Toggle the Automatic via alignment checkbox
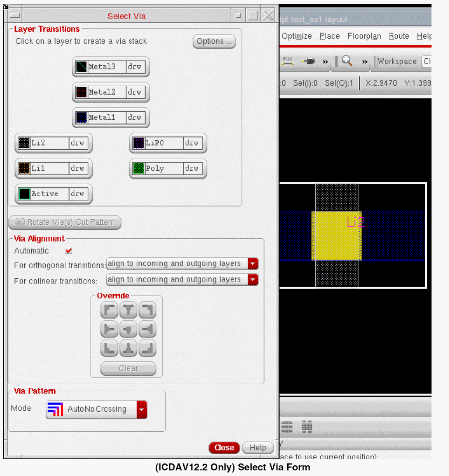The width and height of the screenshot is (449, 476). pos(69,251)
